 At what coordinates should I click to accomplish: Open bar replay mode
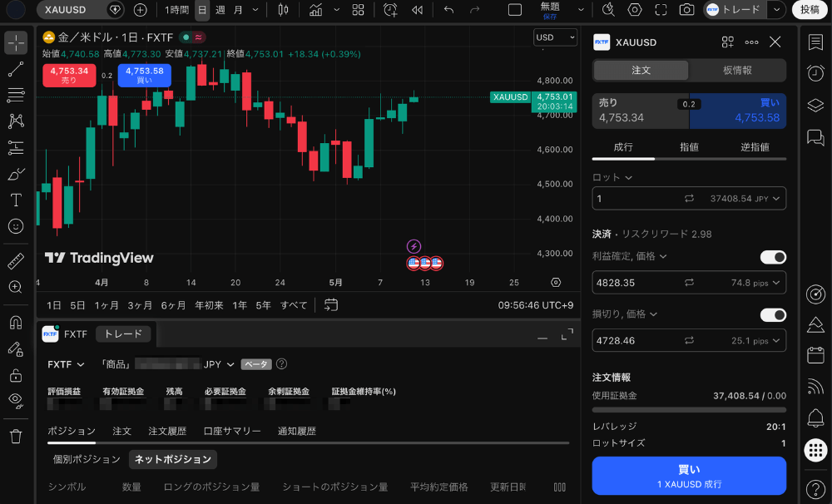click(417, 9)
